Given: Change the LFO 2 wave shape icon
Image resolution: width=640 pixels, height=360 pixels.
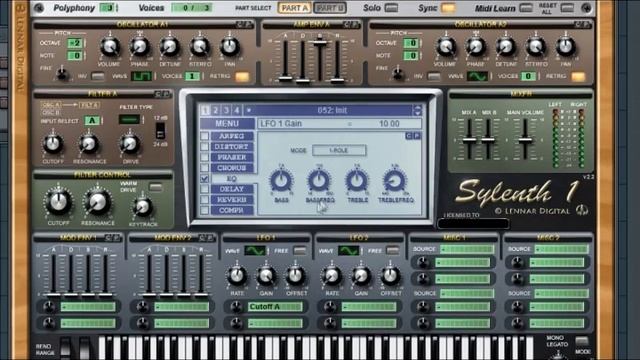Looking at the screenshot, I should (349, 251).
